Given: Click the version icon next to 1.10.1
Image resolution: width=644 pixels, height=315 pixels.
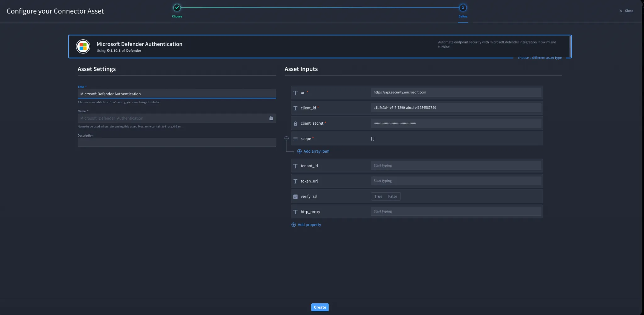Looking at the screenshot, I should [108, 51].
